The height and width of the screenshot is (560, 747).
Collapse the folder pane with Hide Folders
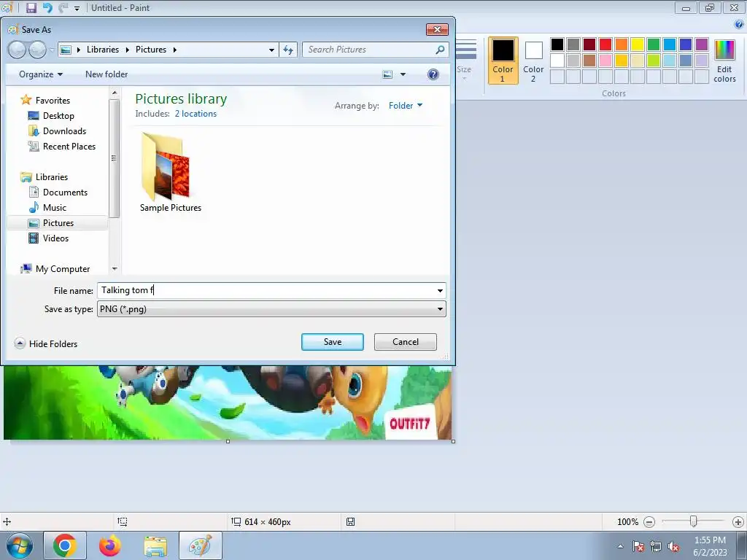(46, 344)
